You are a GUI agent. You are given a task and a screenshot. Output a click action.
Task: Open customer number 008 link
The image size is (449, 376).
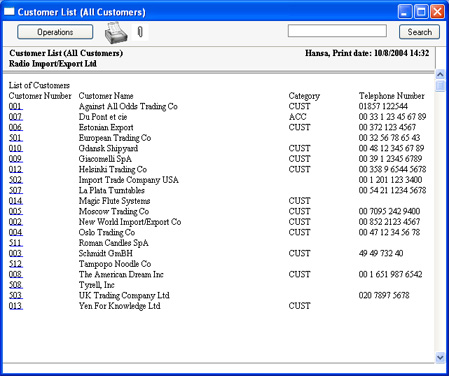tap(16, 274)
